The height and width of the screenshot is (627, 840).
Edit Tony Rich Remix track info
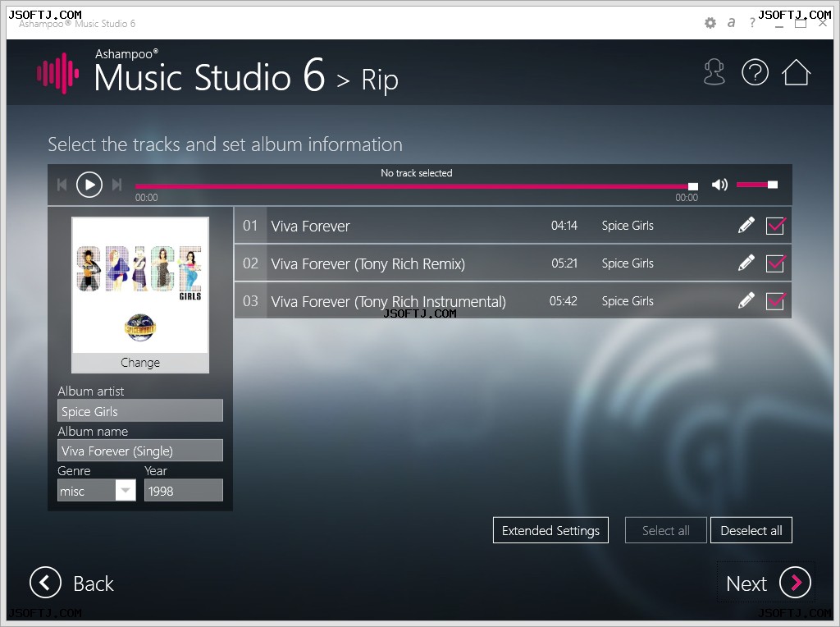click(x=746, y=263)
